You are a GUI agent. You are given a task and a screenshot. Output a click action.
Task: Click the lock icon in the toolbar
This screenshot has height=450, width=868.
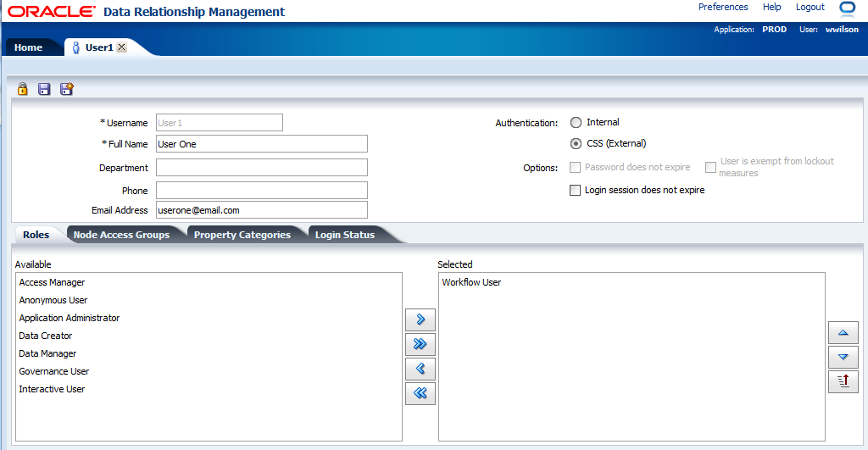[x=23, y=89]
